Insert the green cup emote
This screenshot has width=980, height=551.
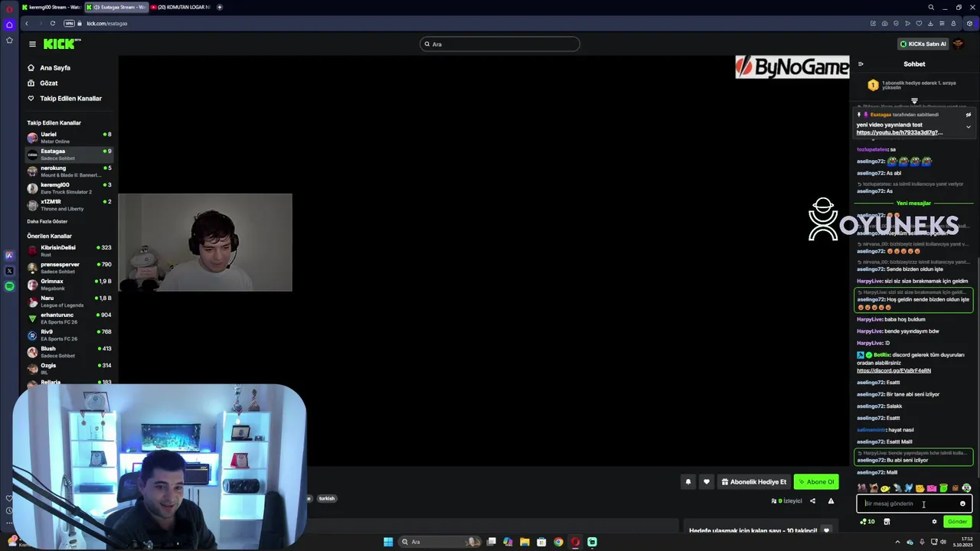click(943, 488)
